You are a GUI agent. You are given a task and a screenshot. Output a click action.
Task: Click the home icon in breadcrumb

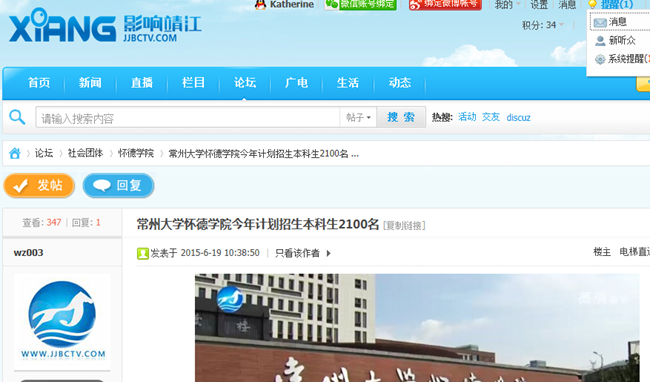[x=15, y=153]
